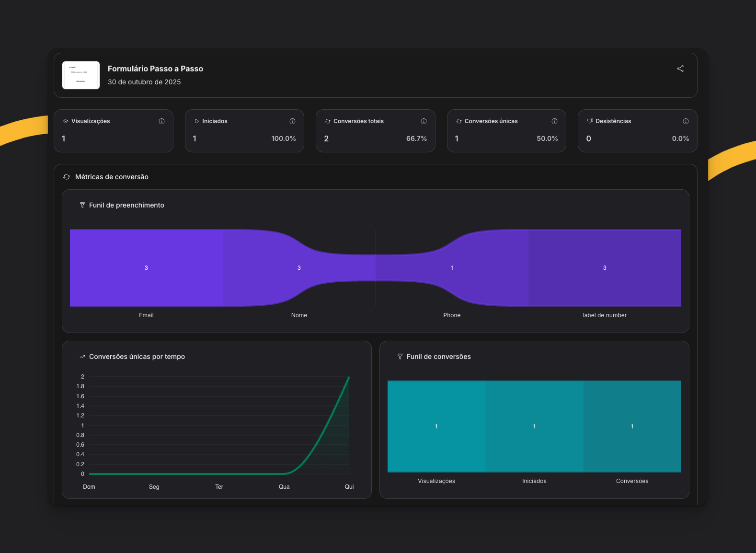This screenshot has height=553, width=756.
Task: Click the Visualizações teal funnel block
Action: tap(436, 426)
